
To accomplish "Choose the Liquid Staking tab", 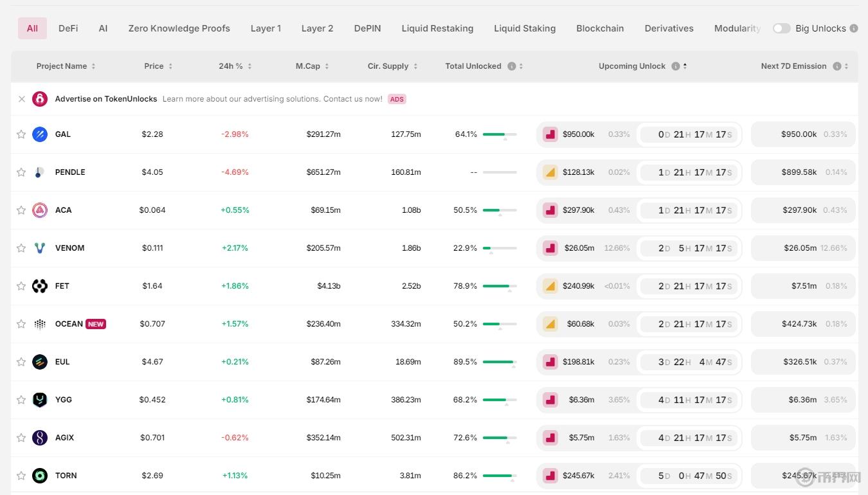I will pos(525,28).
